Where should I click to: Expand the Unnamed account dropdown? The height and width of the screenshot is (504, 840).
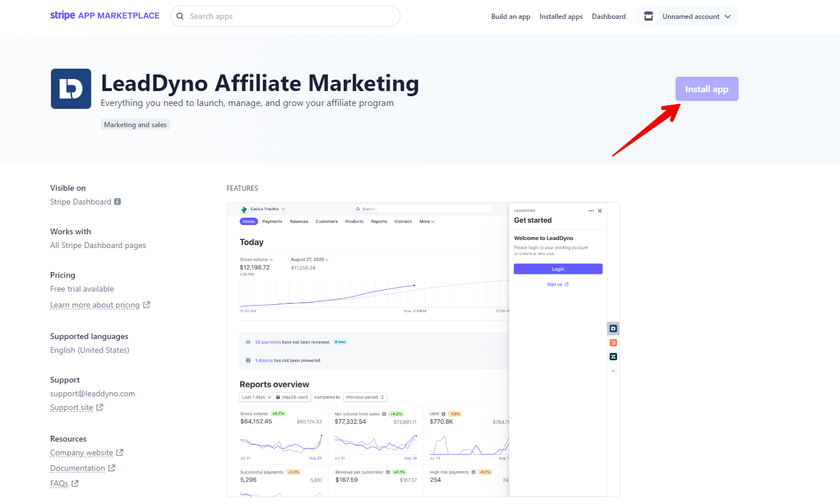tap(687, 16)
